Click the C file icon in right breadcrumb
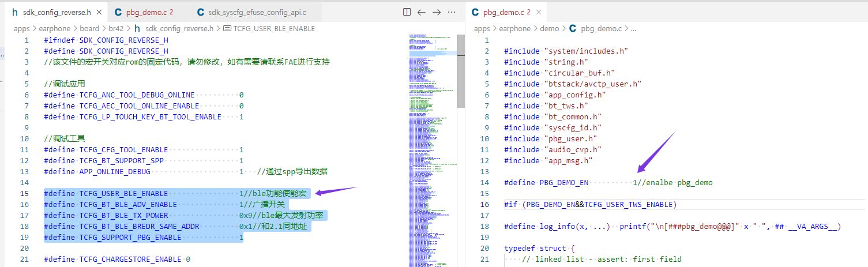 coord(573,28)
